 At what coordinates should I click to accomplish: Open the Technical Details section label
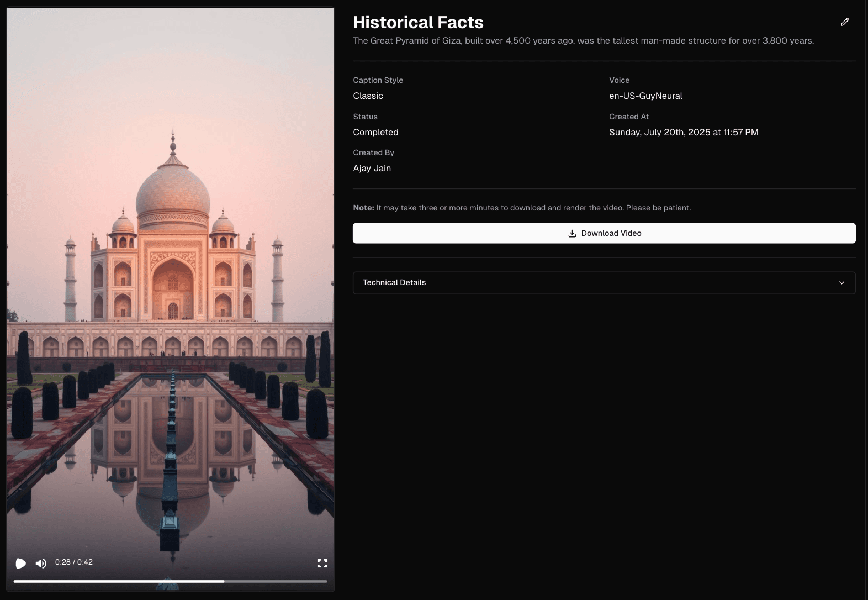pos(394,282)
